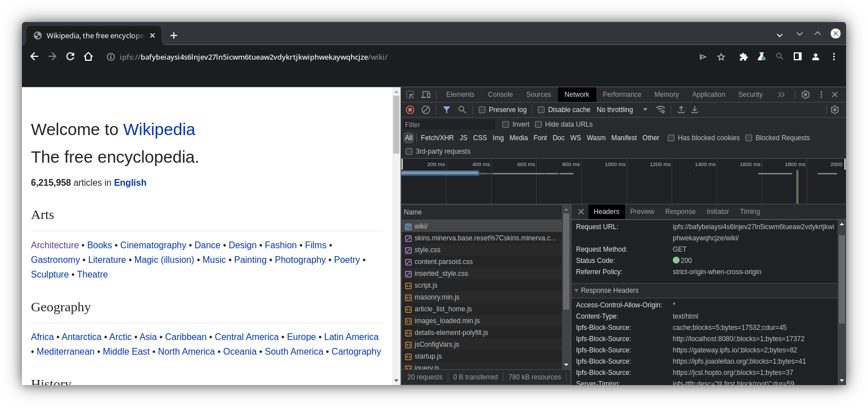Close the DevTools panel
868x407 pixels.
pos(835,95)
